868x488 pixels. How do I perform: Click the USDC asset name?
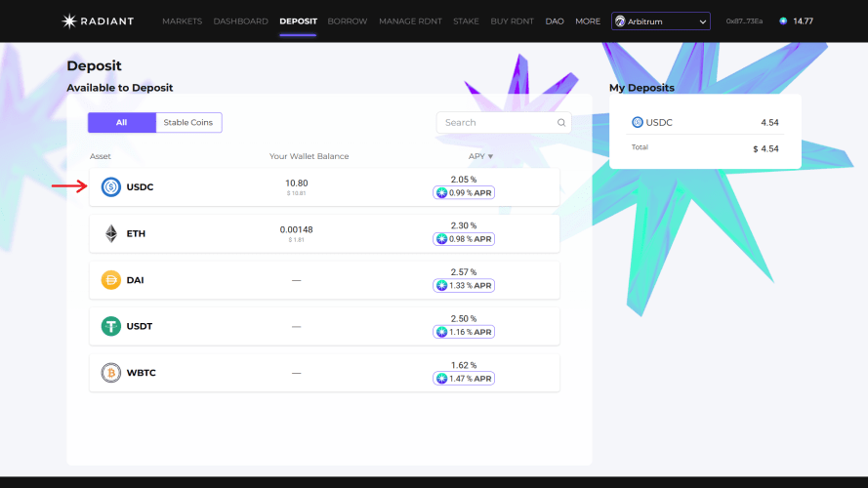(140, 187)
